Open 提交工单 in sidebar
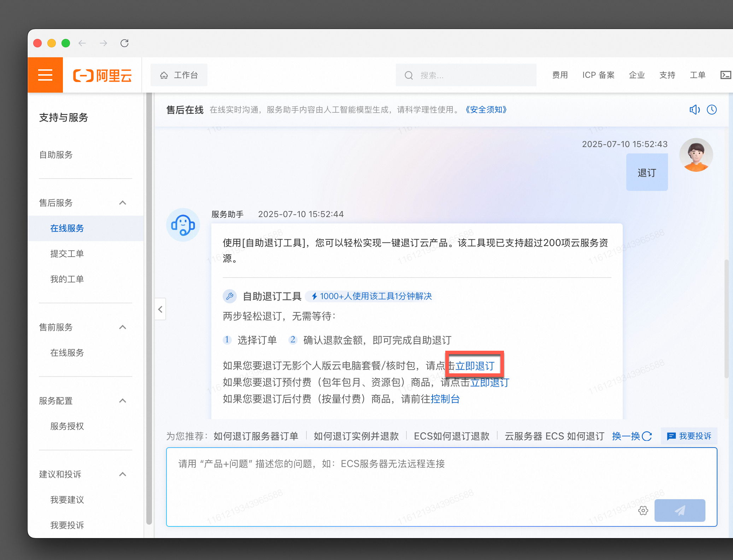Viewport: 733px width, 560px height. 67,254
